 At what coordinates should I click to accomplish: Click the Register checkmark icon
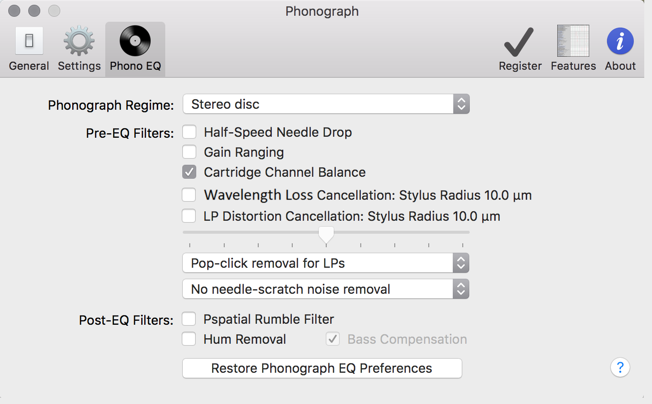(x=519, y=42)
